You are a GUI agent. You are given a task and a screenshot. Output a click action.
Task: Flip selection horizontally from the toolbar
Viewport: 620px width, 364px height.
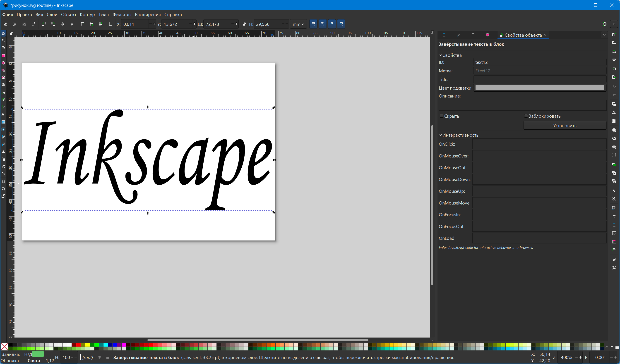point(62,24)
